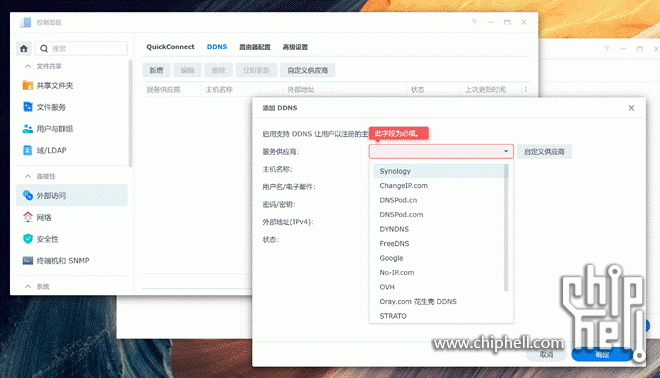Collapse the File Sharing section

pyautogui.click(x=28, y=66)
